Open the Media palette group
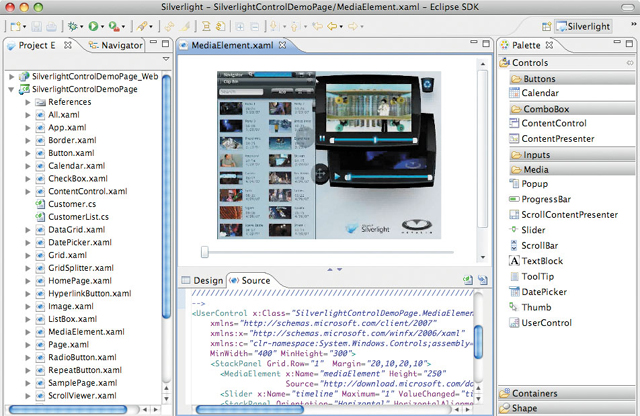640x416 pixels. [572, 169]
